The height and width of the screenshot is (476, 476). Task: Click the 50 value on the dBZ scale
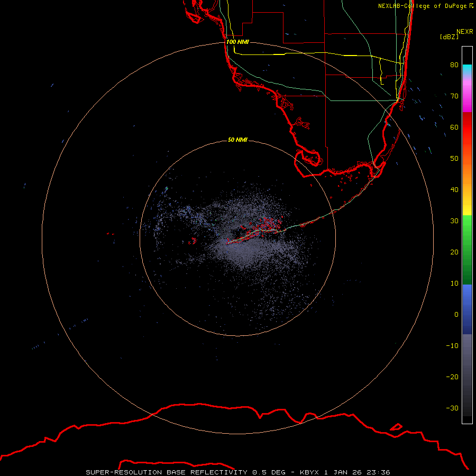coord(454,159)
